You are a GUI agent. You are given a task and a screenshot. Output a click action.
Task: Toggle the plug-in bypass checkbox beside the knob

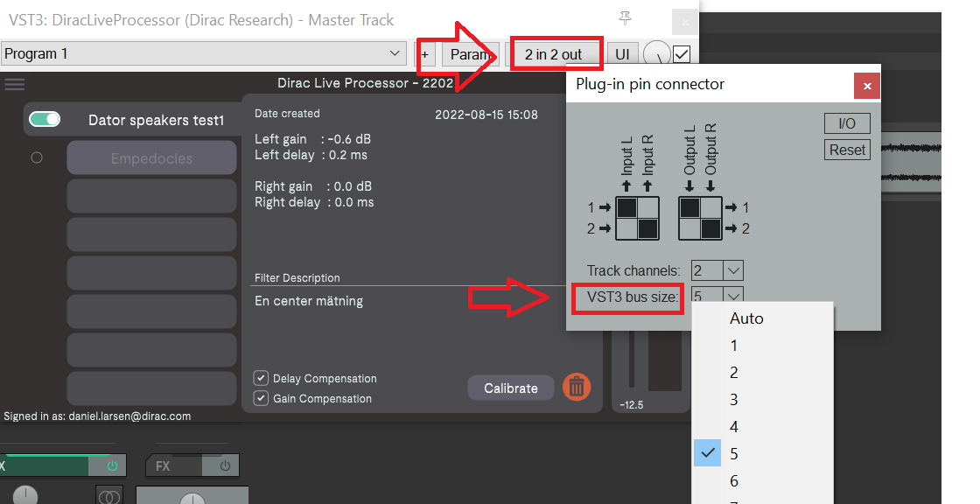(682, 54)
